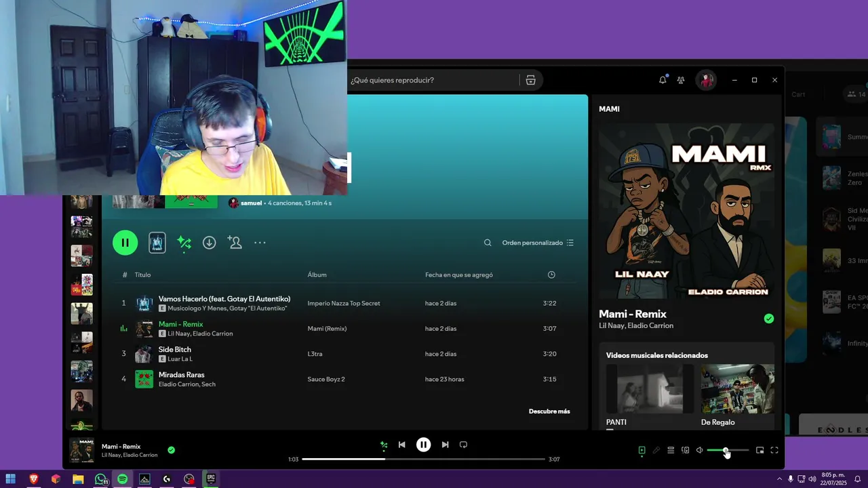Click the taskbar clock showing 8:05 p. m.
The width and height of the screenshot is (868, 488).
point(831,479)
